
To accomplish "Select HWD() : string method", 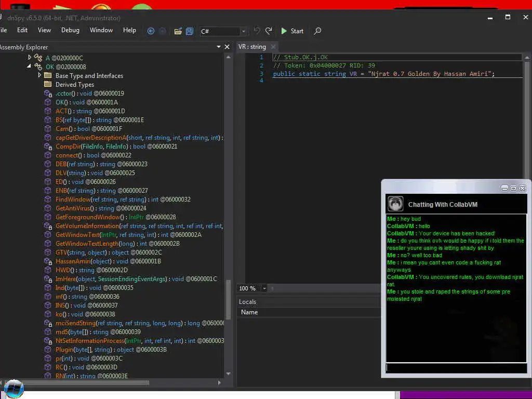I will (91, 270).
